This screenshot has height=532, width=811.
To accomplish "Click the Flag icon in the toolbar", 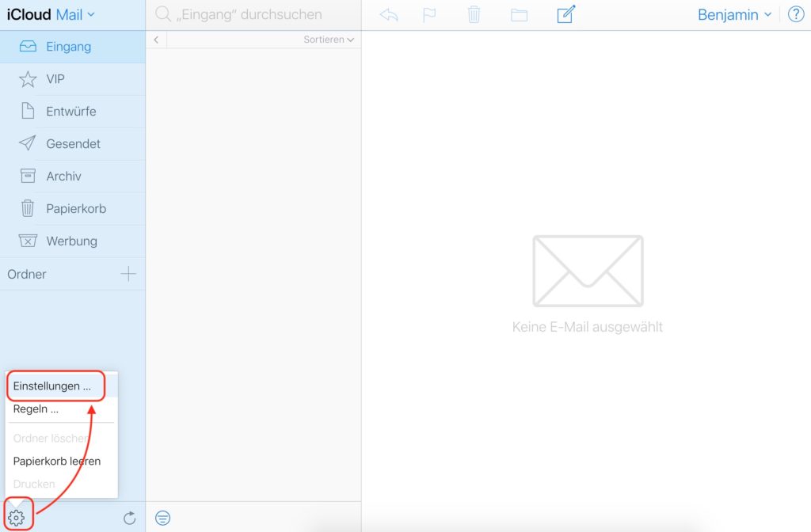I will tap(430, 13).
